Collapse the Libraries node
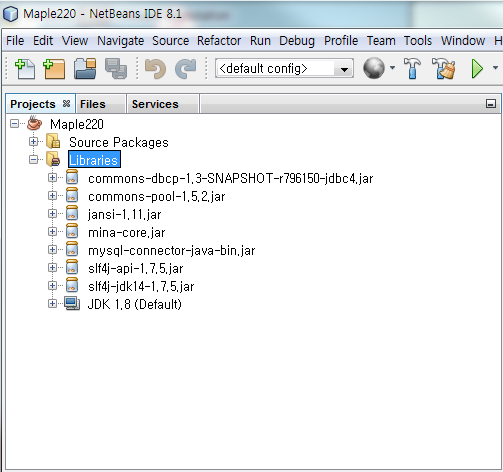 (33, 160)
